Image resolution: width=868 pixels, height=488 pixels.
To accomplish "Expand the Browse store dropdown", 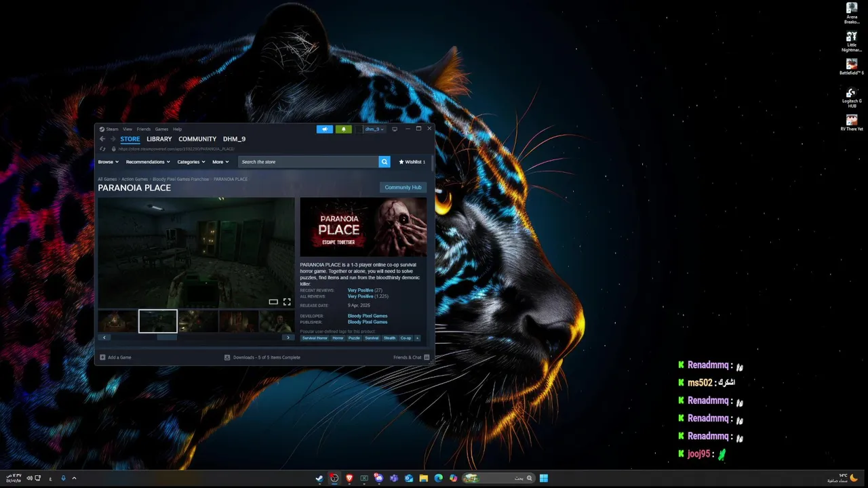I will click(x=108, y=162).
